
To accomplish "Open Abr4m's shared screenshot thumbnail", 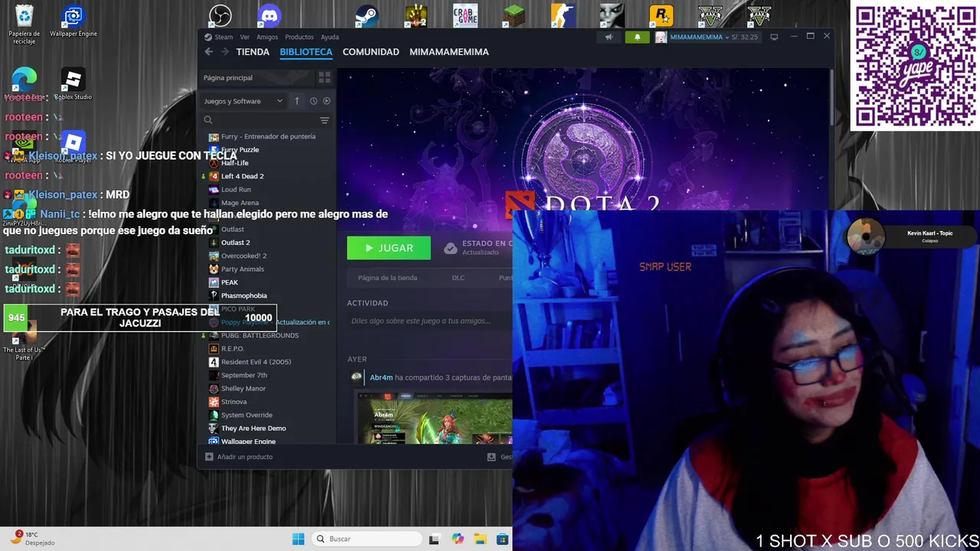I will 434,418.
